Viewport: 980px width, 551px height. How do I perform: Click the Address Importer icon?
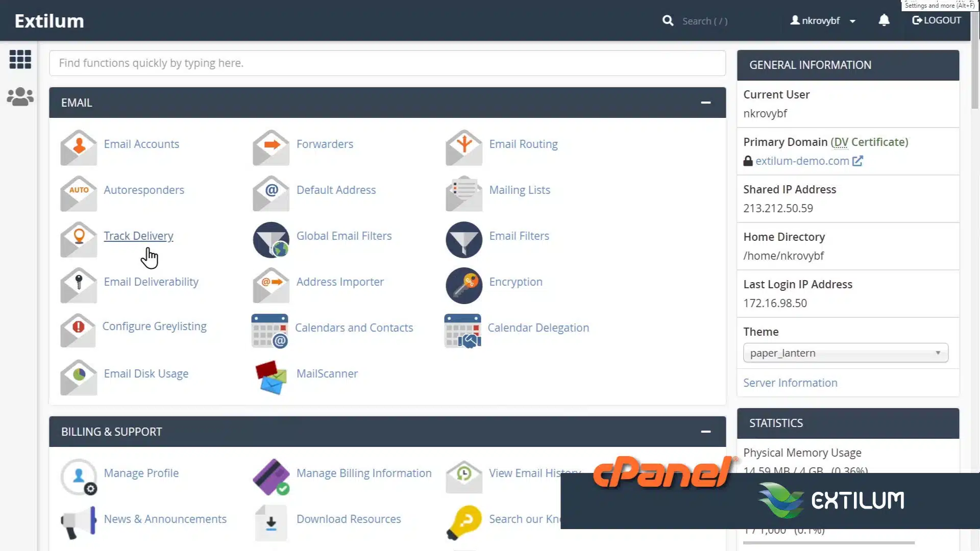[x=271, y=285]
